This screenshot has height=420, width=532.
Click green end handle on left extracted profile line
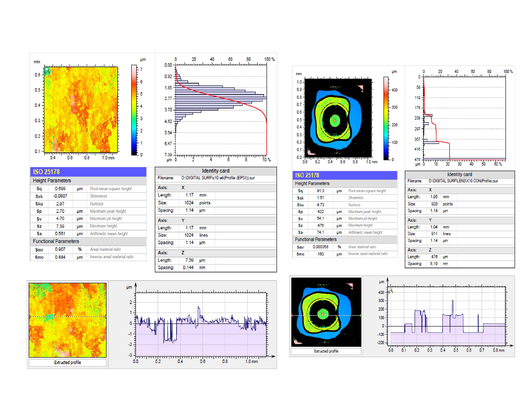click(x=105, y=317)
